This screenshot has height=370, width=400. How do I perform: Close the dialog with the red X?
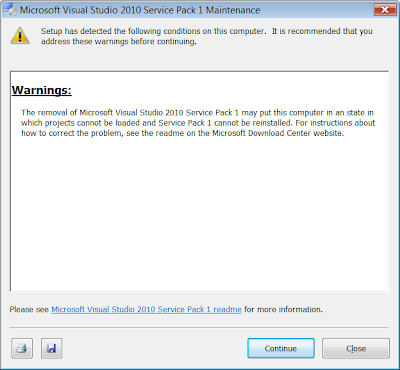click(x=385, y=9)
